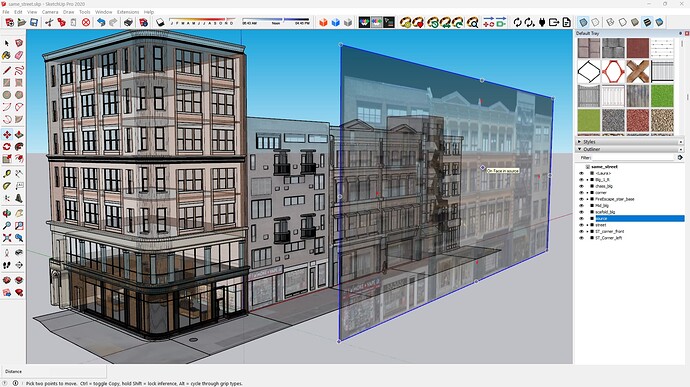Undo the last action
Viewport: 690px width, 387px height.
pyautogui.click(x=101, y=22)
